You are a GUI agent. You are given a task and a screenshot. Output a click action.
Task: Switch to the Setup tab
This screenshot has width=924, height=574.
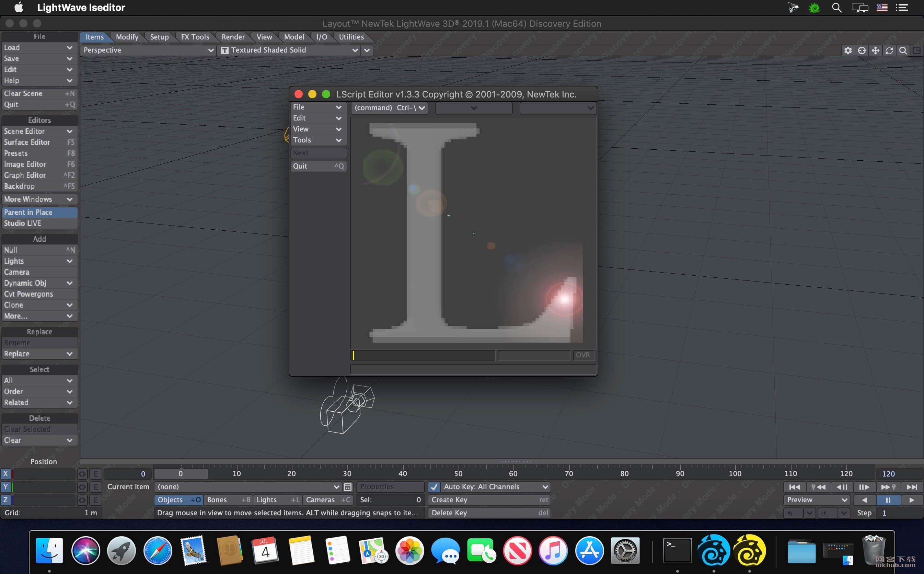(x=159, y=37)
